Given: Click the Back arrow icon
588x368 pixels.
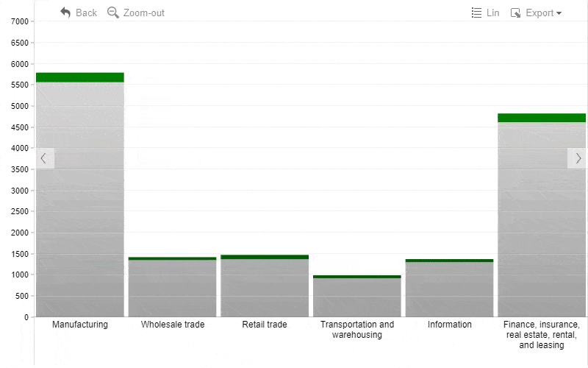Looking at the screenshot, I should pyautogui.click(x=65, y=13).
